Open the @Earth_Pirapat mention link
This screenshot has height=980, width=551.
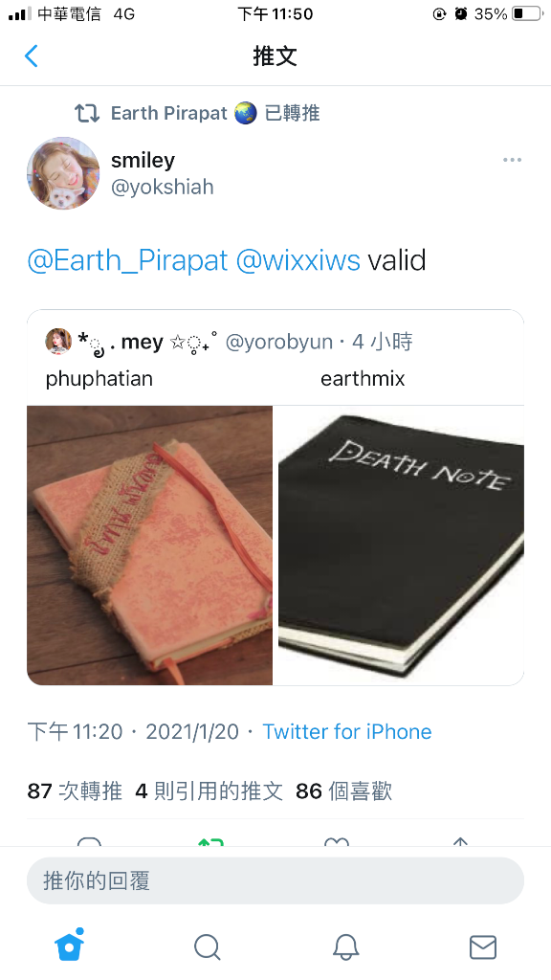127,260
